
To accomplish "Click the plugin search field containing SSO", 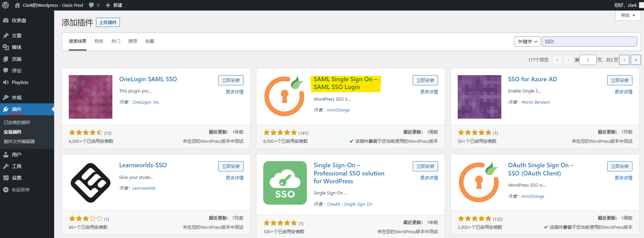I will 589,41.
